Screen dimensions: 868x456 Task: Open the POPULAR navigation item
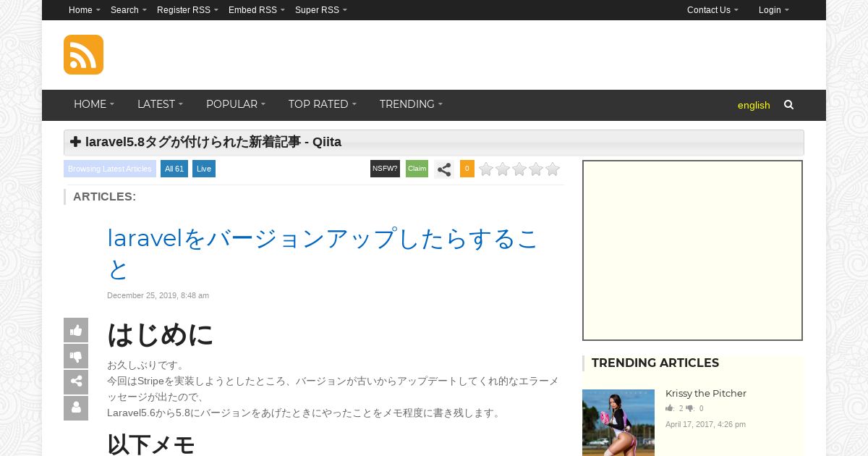click(236, 104)
